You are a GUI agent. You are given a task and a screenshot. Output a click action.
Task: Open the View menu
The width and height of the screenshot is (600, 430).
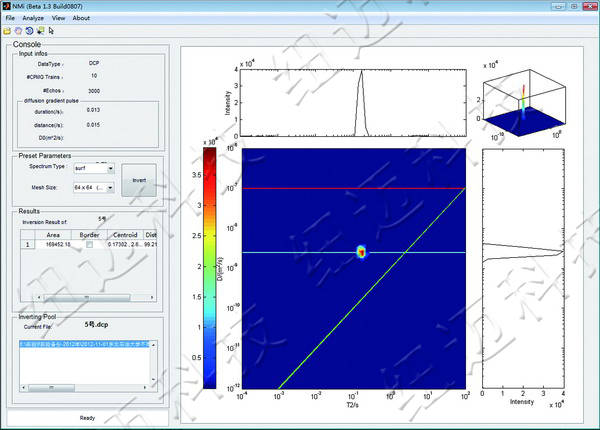(x=58, y=18)
